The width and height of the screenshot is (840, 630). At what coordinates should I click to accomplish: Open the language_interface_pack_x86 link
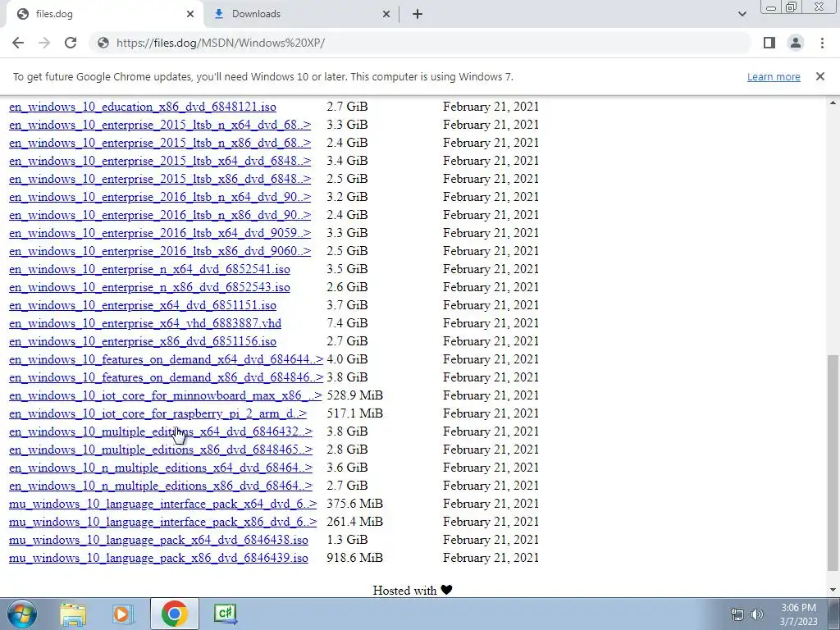[163, 522]
